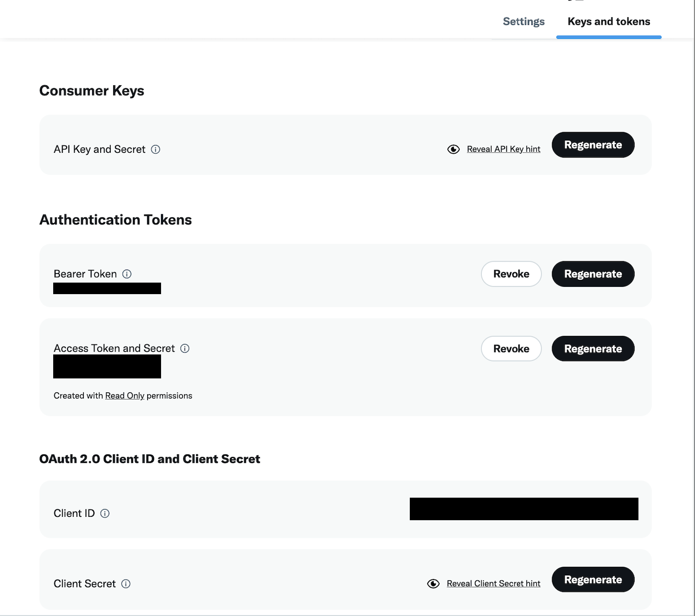Screen dimensions: 695x616
Task: Click info icon next to Bearer Token
Action: [127, 274]
